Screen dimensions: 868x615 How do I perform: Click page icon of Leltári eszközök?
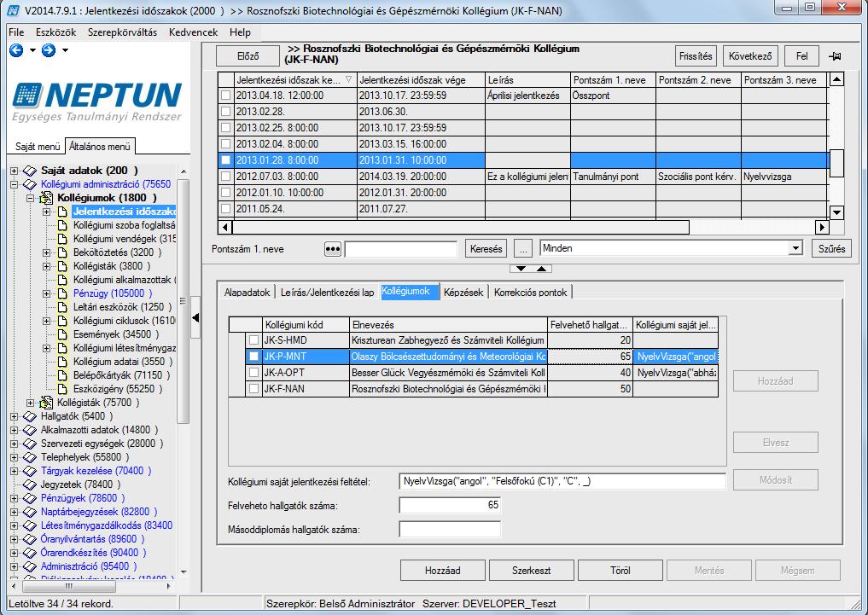(x=62, y=307)
